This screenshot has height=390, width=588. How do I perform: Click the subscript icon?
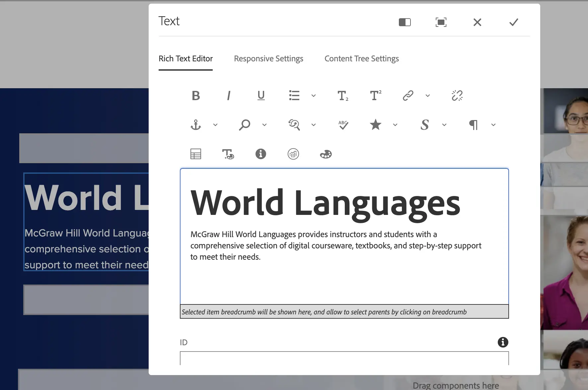click(343, 96)
